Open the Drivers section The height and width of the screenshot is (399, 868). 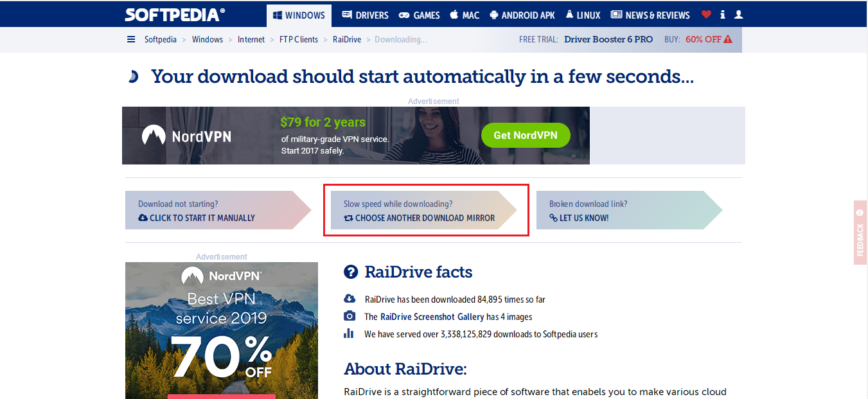365,15
